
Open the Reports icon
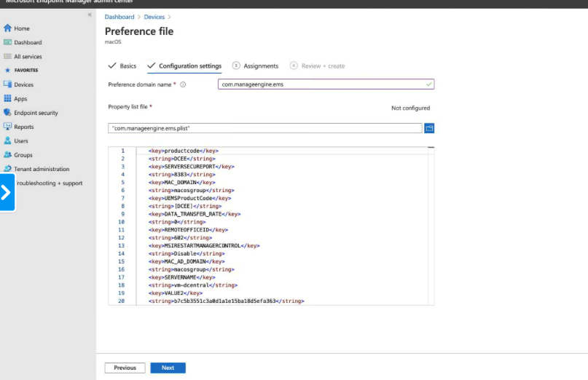(7, 127)
